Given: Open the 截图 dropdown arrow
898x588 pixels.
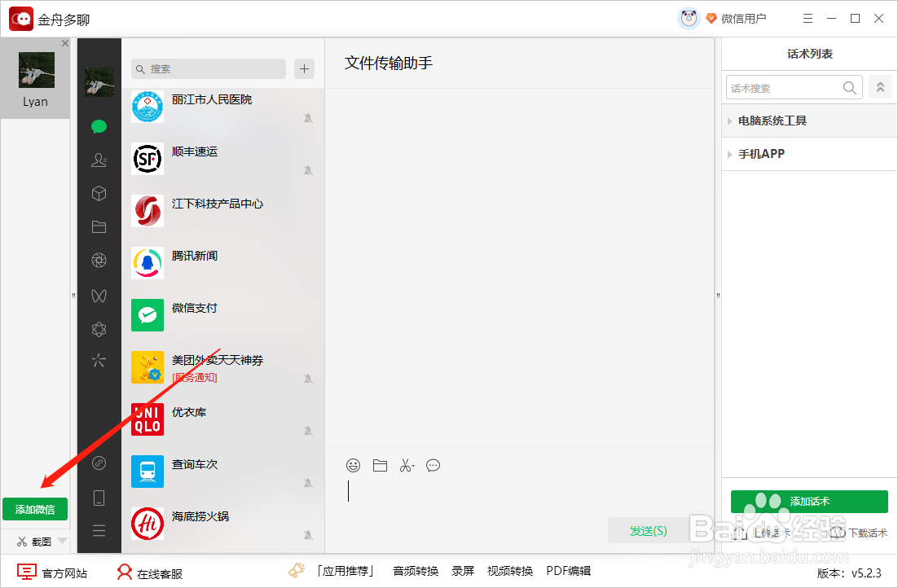Looking at the screenshot, I should pos(62,540).
